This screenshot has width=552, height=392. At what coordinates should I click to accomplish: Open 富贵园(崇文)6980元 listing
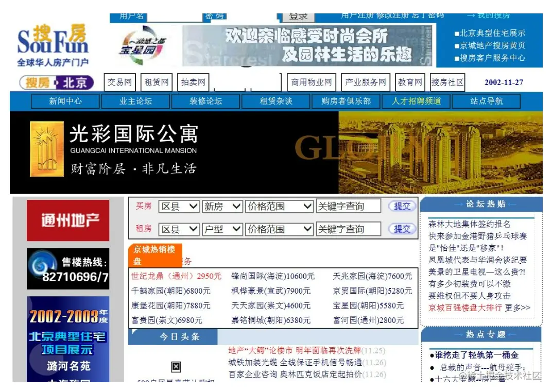tap(166, 320)
